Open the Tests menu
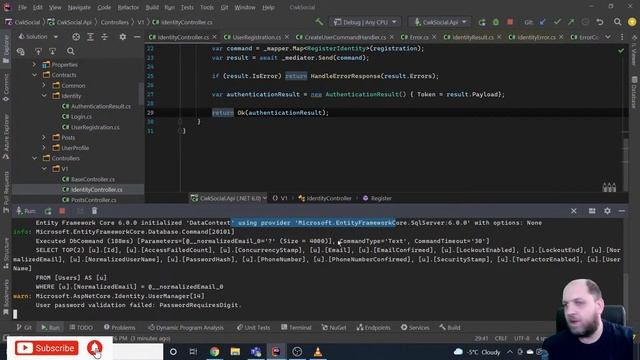 point(187,7)
